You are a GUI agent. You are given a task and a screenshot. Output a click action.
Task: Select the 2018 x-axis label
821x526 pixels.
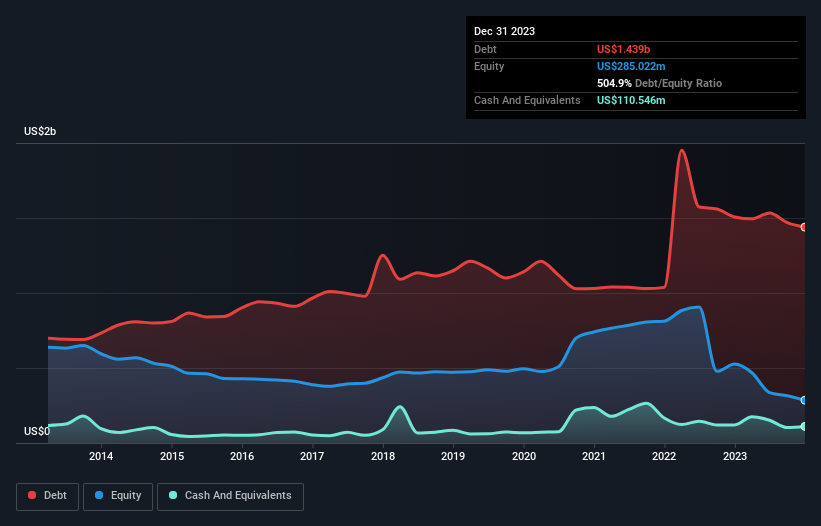pyautogui.click(x=383, y=456)
